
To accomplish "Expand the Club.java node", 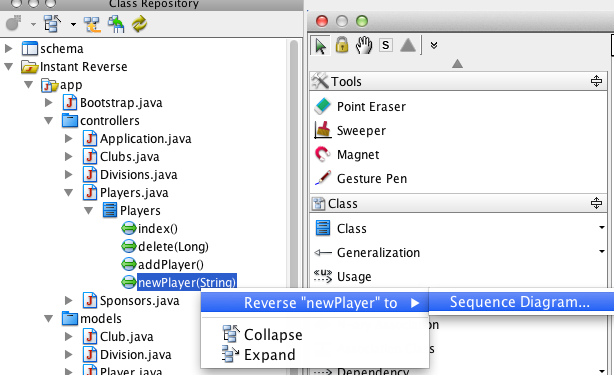I will click(x=69, y=337).
